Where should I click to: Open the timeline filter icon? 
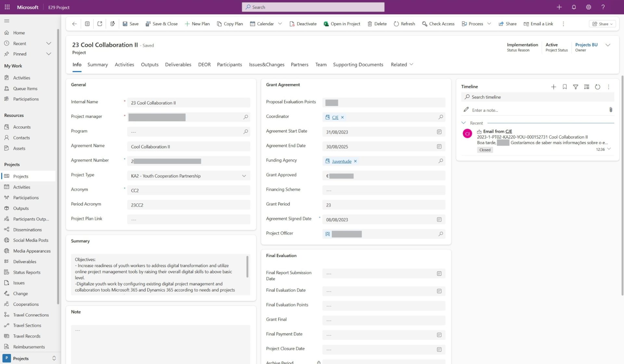point(576,87)
